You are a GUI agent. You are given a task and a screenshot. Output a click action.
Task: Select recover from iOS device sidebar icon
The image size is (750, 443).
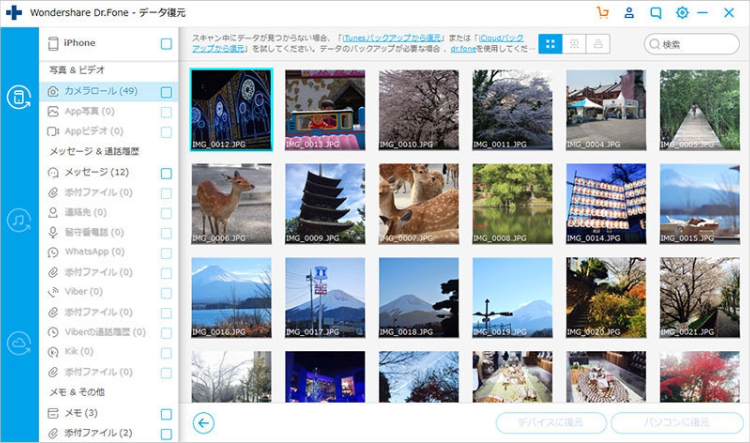(x=19, y=97)
